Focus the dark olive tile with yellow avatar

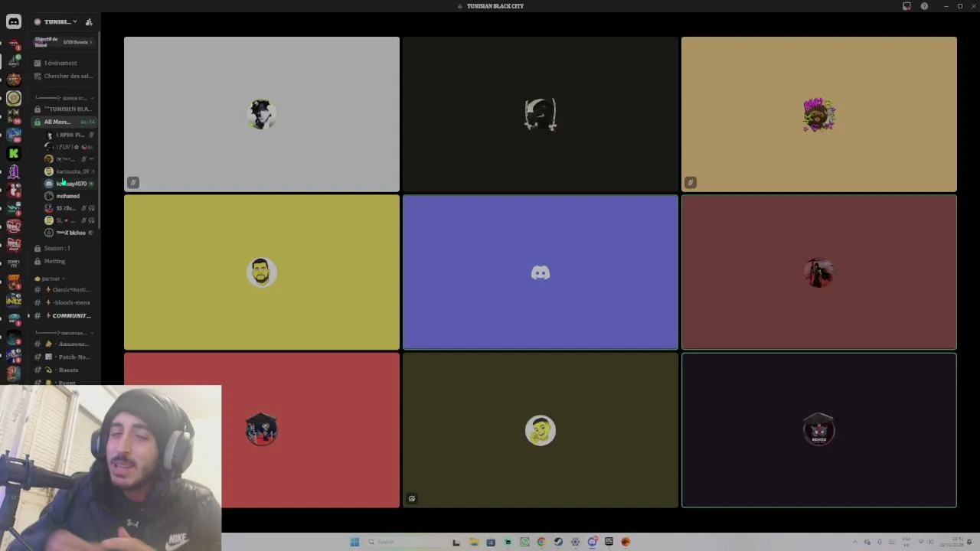click(541, 430)
